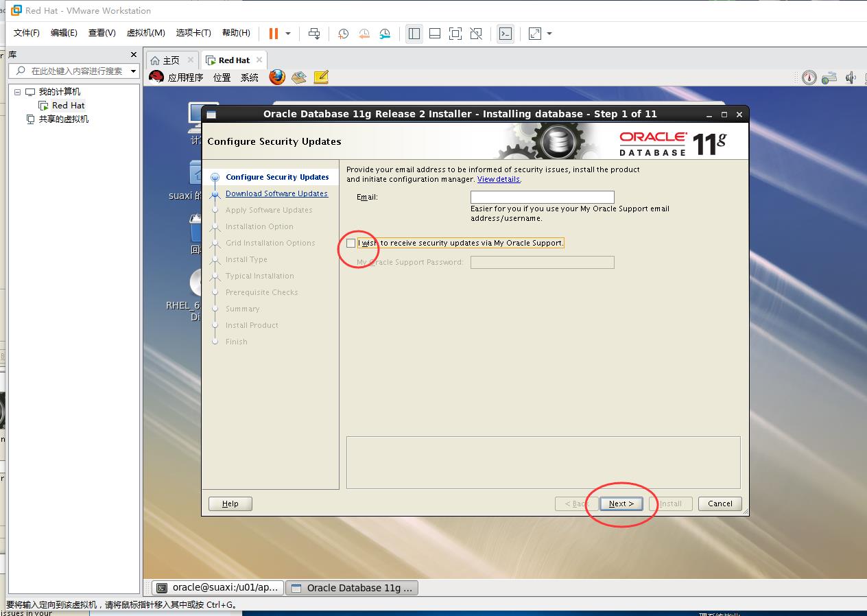Screen dimensions: 867x616
Task: Go to Download Software Updates step
Action: click(x=276, y=193)
